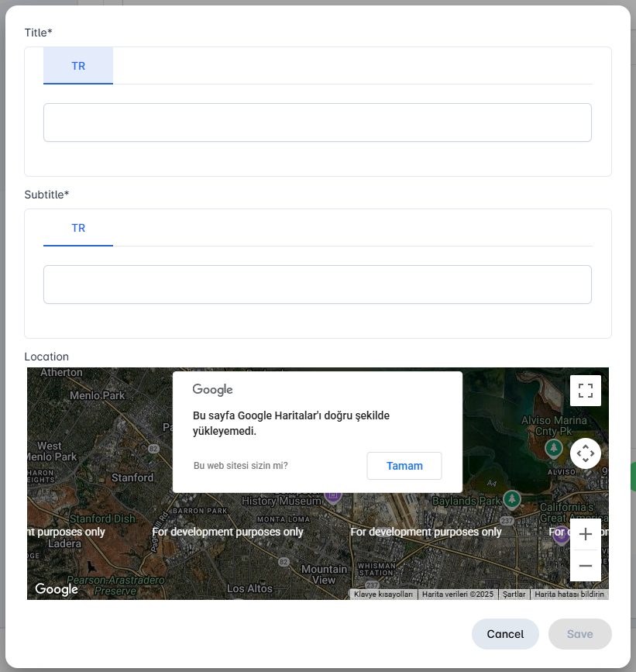636x672 pixels.
Task: Toggle fullscreen view on the map
Action: tap(586, 391)
